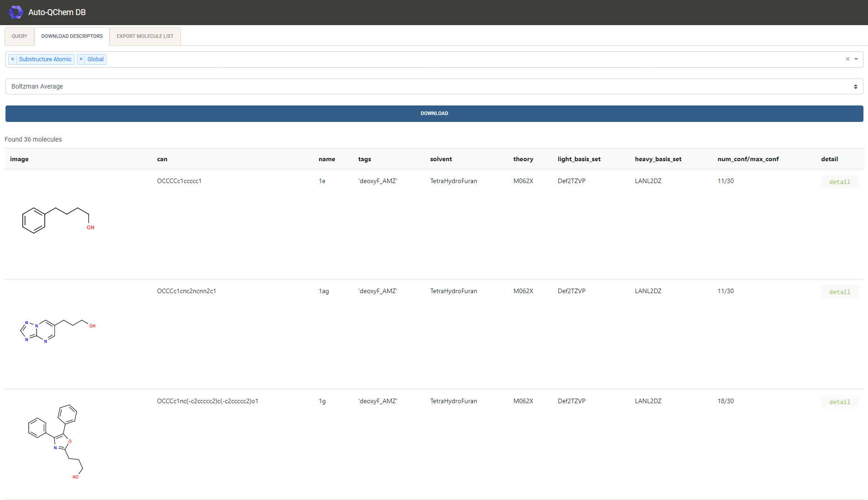Open the Boltzman Average select dropdown
The height and width of the screenshot is (500, 868).
[x=434, y=87]
